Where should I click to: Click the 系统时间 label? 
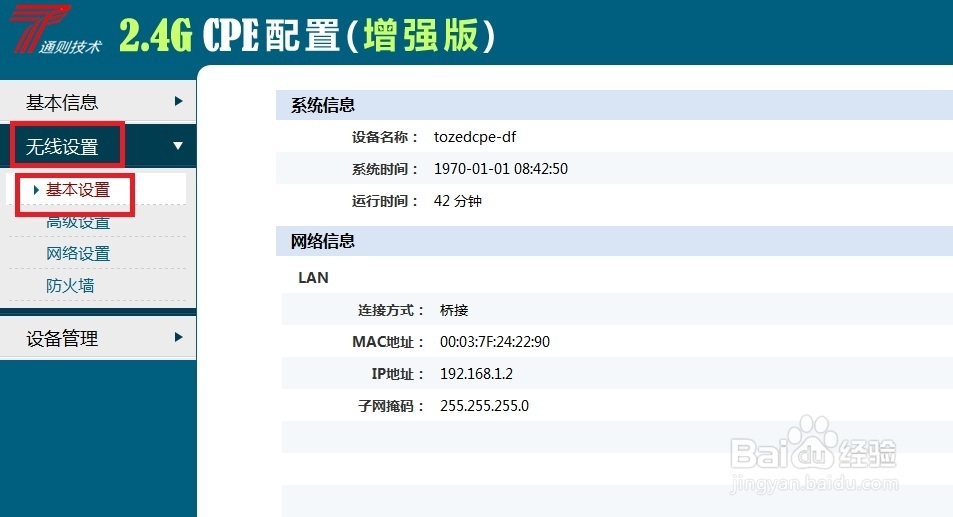385,169
